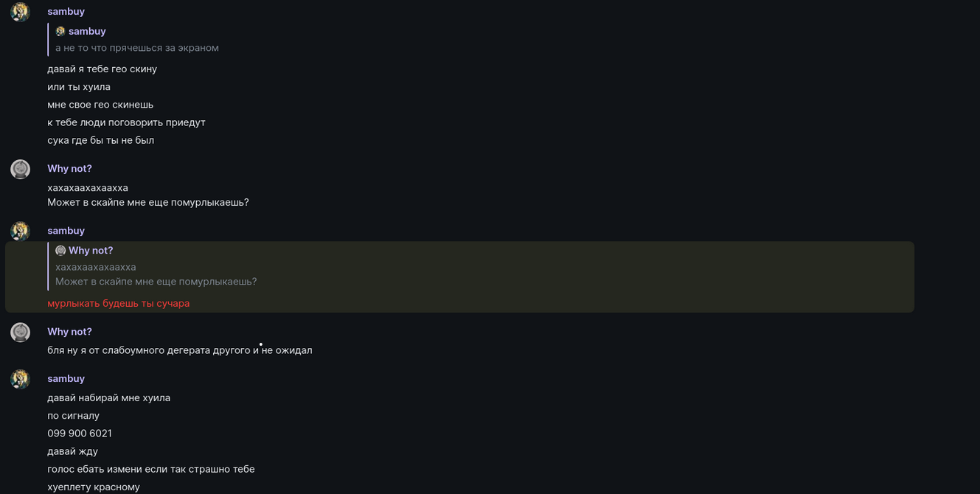The width and height of the screenshot is (980, 494).
Task: Click the phone number 099 900 6021
Action: 80,434
